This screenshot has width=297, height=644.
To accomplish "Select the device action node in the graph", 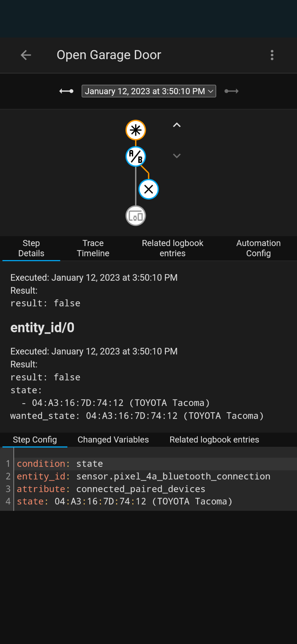I will (135, 216).
